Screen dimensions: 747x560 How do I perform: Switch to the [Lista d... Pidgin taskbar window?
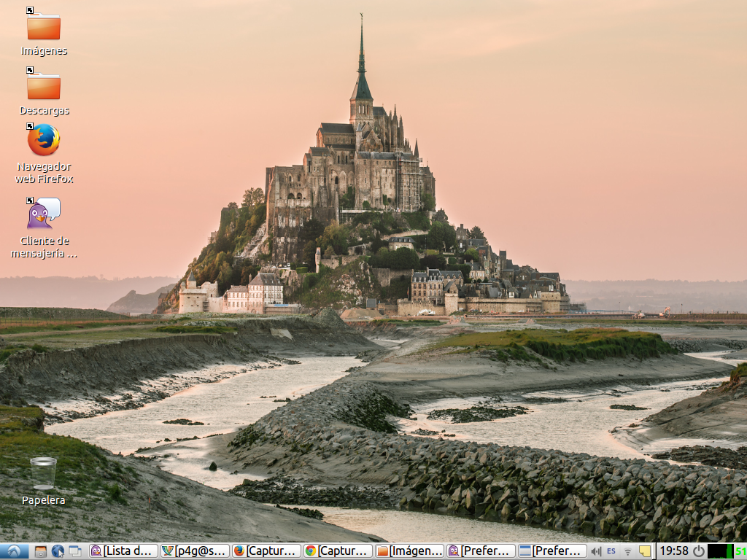pyautogui.click(x=123, y=551)
